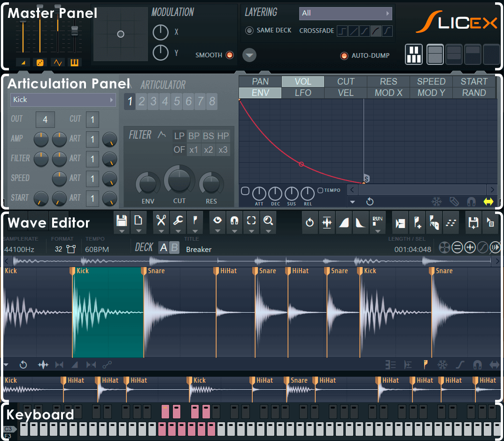Toggle the AUTO-DUMP LED
This screenshot has width=504, height=441.
pyautogui.click(x=344, y=55)
